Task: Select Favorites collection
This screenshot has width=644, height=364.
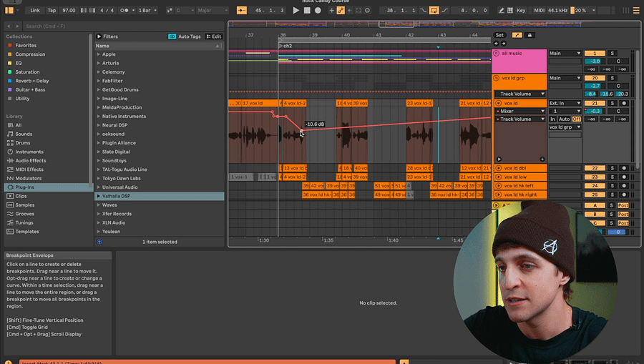Action: 26,45
